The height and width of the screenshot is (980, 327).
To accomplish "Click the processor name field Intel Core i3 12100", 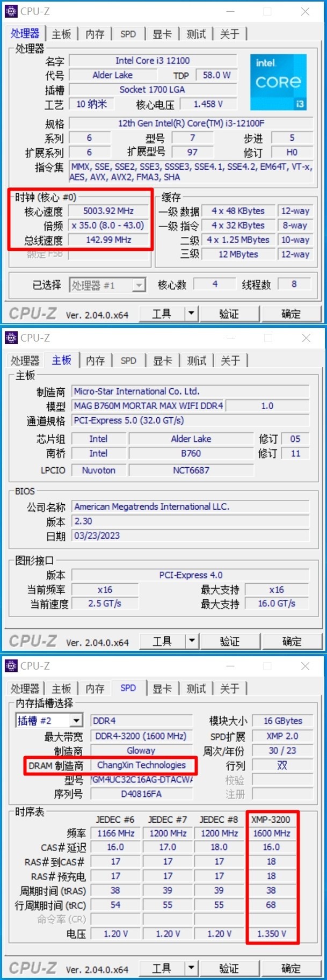I will point(153,61).
